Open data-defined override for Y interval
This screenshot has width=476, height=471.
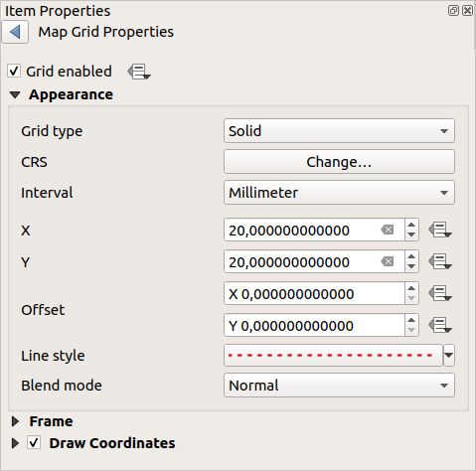(440, 261)
